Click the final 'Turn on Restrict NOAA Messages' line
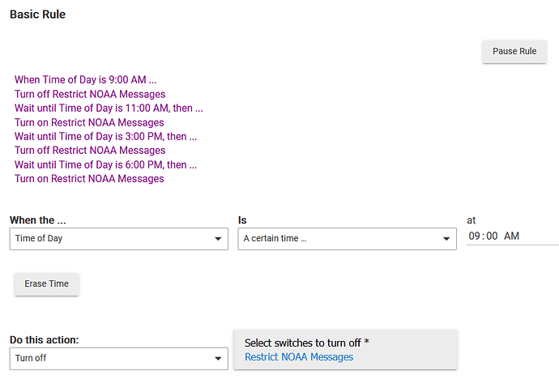Image resolution: width=559 pixels, height=392 pixels. [x=89, y=179]
